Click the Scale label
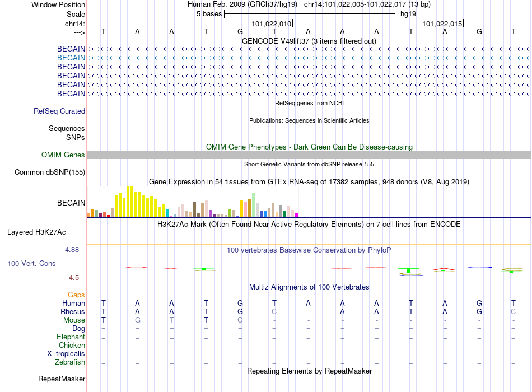Screen dimensions: 532x392 pyautogui.click(x=76, y=14)
